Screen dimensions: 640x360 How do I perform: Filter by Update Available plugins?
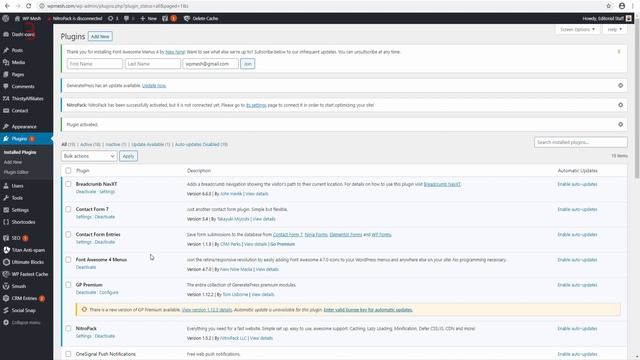tap(151, 144)
